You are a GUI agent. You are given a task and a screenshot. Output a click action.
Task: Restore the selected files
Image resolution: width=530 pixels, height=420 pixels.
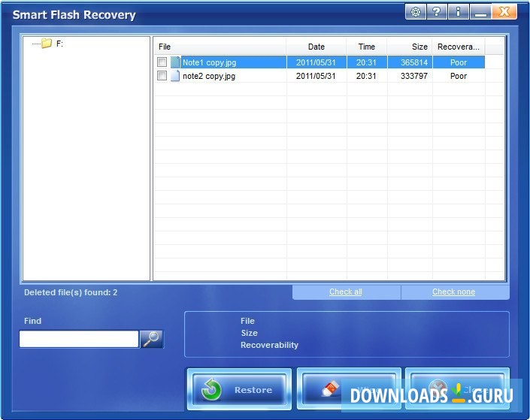239,390
